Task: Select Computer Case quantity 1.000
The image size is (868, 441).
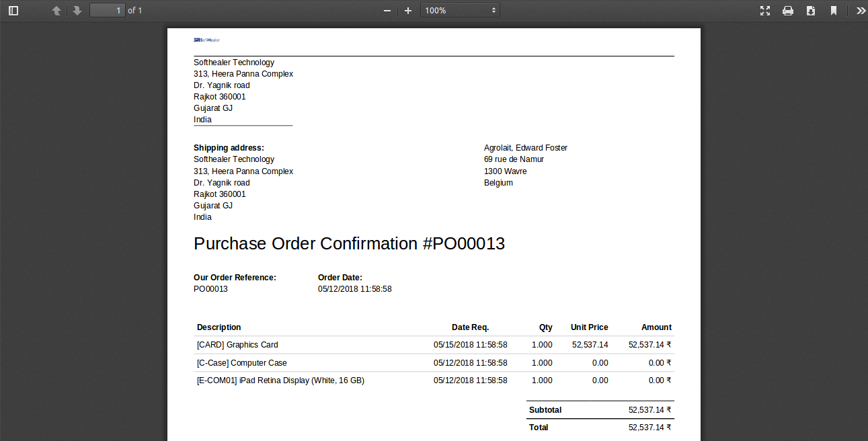Action: (x=542, y=363)
